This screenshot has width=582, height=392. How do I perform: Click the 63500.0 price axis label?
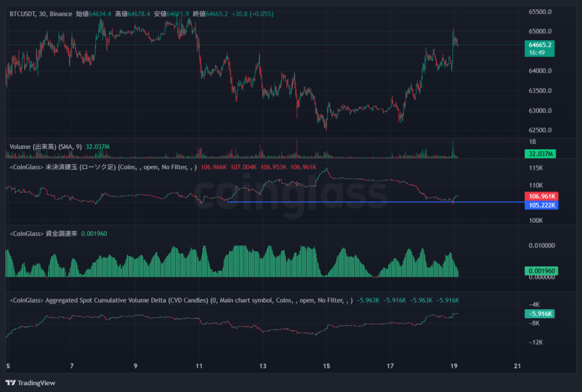pos(540,91)
